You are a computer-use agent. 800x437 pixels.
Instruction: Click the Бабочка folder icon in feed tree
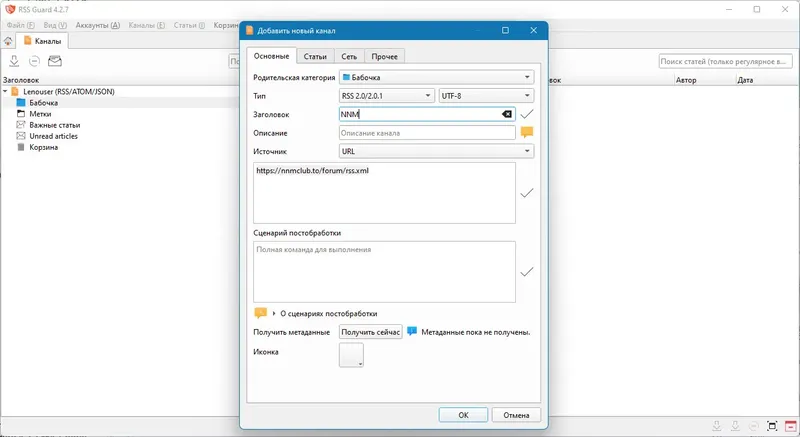[x=21, y=102]
